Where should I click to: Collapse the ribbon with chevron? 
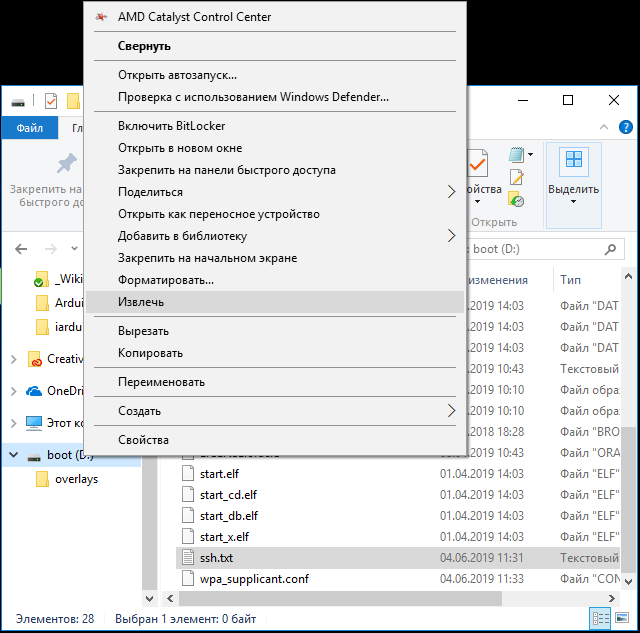click(x=604, y=127)
